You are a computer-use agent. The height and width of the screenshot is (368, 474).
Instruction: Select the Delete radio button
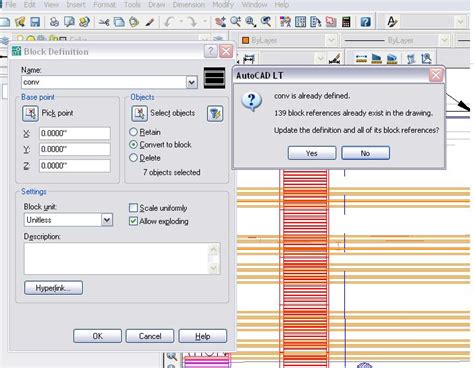point(133,158)
